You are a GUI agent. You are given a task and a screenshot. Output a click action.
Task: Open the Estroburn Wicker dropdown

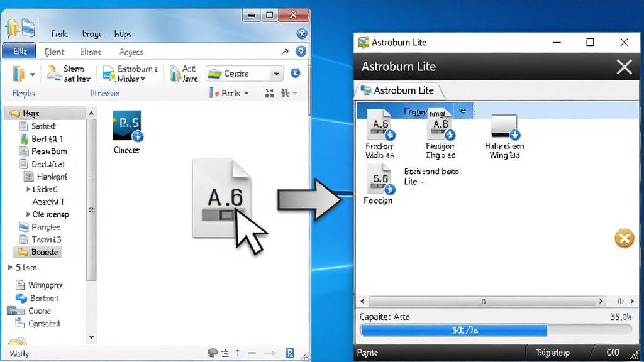(143, 79)
